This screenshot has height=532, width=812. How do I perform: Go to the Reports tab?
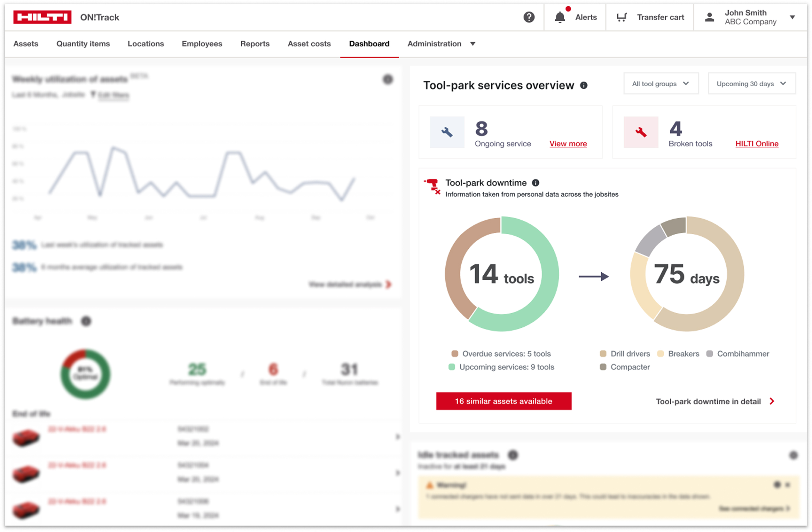255,44
